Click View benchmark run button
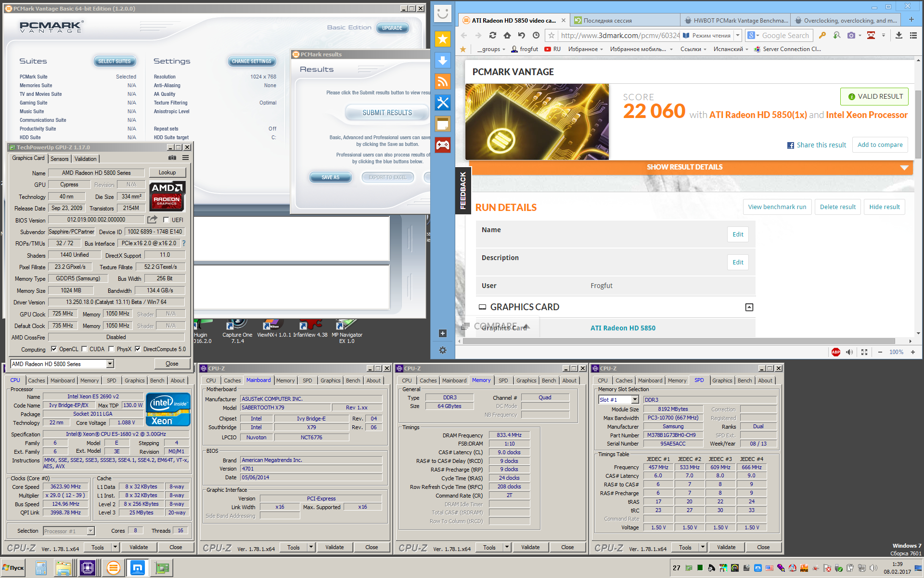Screen dimensions: 924x578 pos(777,207)
